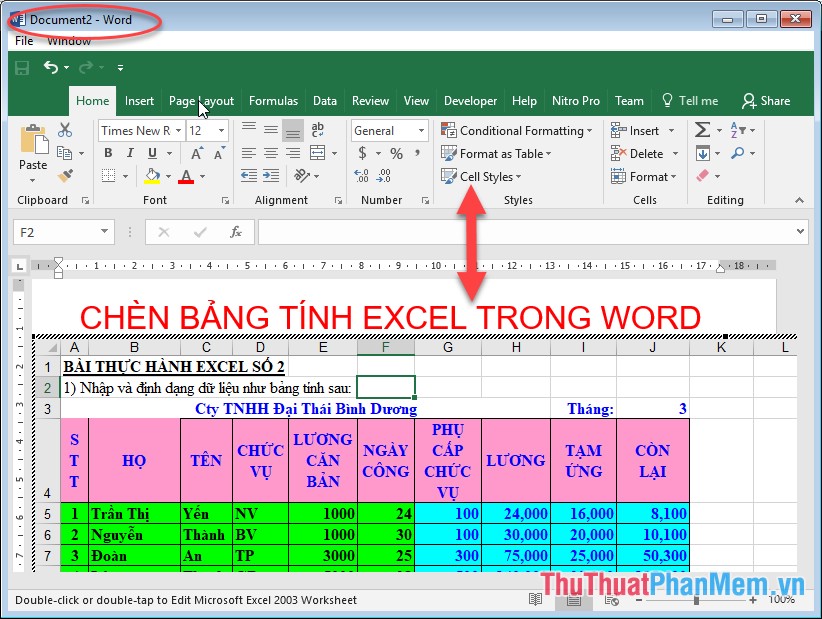Increase font size with larger A icon
The image size is (822, 619).
click(x=197, y=154)
